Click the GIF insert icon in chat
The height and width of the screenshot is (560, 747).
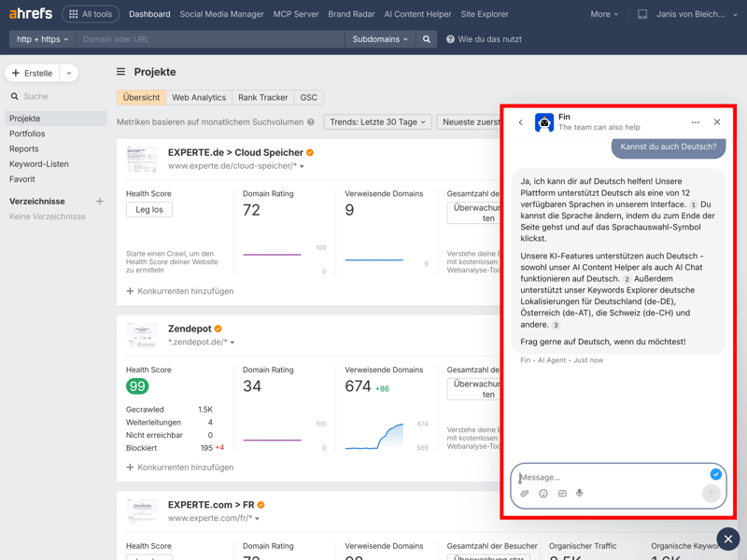[562, 494]
